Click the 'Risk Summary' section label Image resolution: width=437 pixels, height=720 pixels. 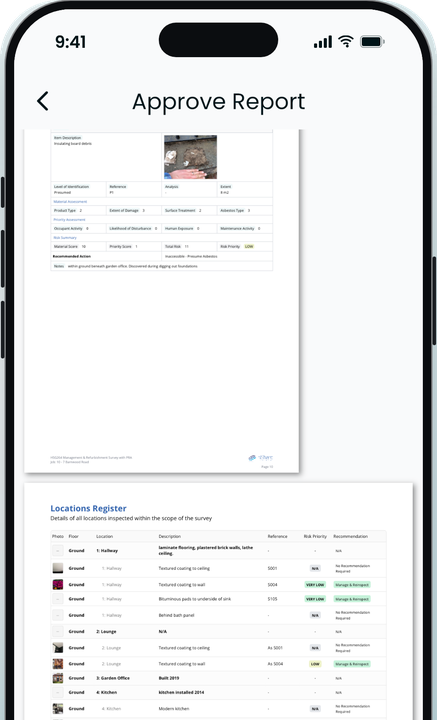point(65,237)
